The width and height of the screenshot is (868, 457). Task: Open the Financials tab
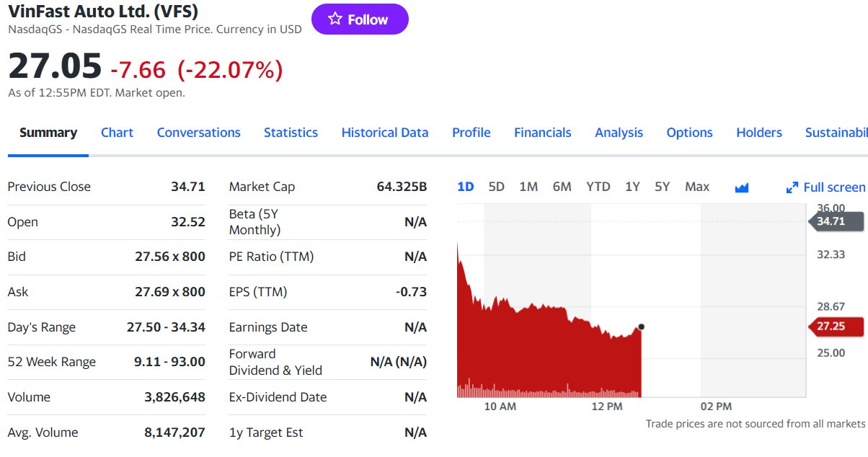542,133
